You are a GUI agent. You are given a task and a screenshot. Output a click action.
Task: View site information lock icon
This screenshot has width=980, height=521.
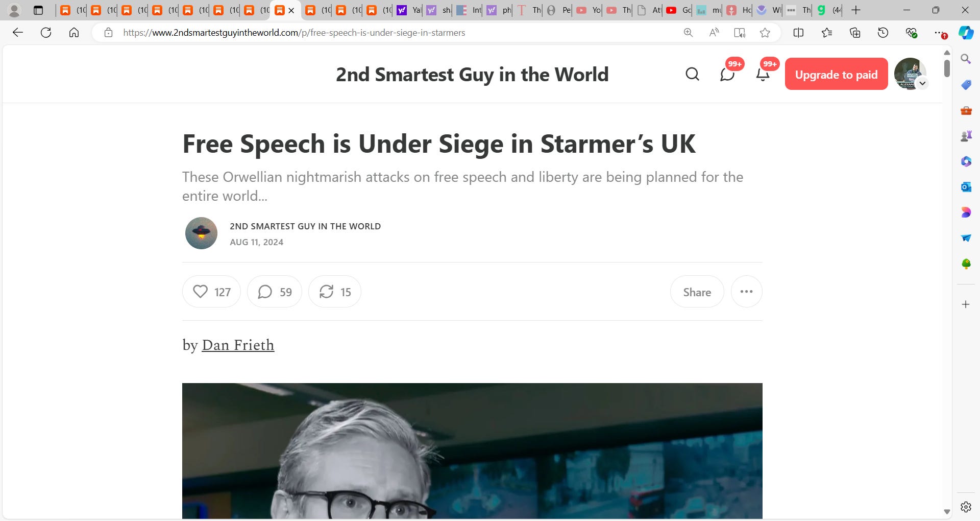(x=108, y=33)
